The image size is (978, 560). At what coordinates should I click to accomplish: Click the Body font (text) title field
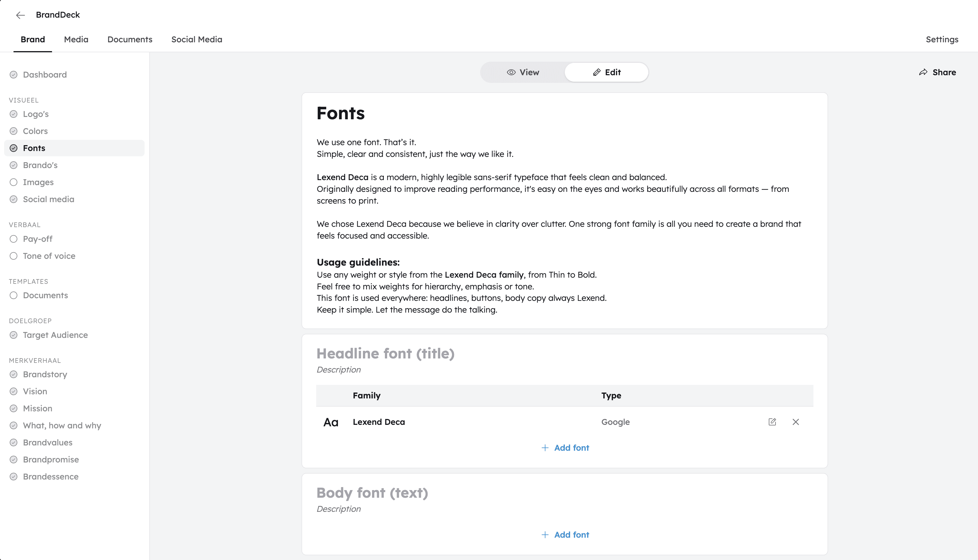pos(372,493)
